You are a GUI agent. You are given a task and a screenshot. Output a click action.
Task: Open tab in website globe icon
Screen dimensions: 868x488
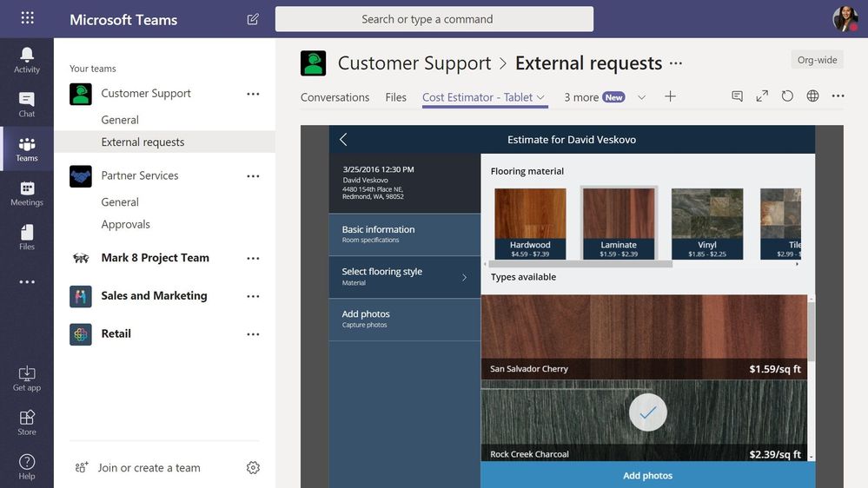812,96
